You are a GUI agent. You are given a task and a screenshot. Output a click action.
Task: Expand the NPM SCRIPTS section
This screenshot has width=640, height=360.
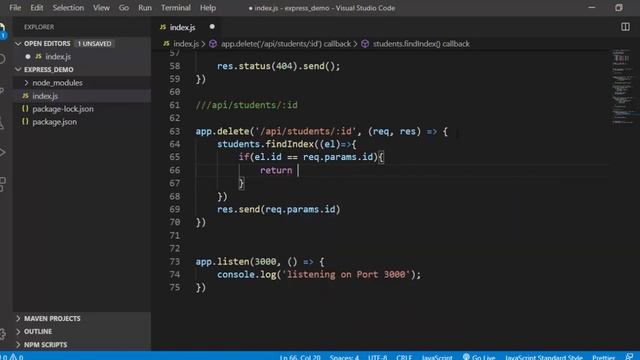click(18, 344)
